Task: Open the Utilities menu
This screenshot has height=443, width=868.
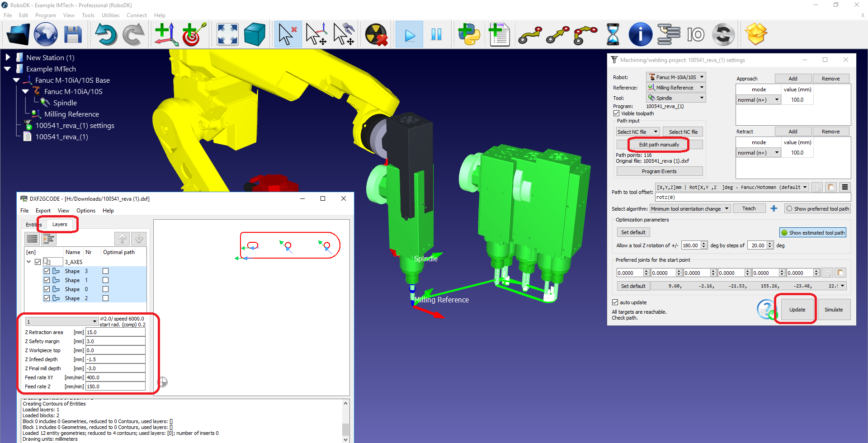Action: [110, 15]
